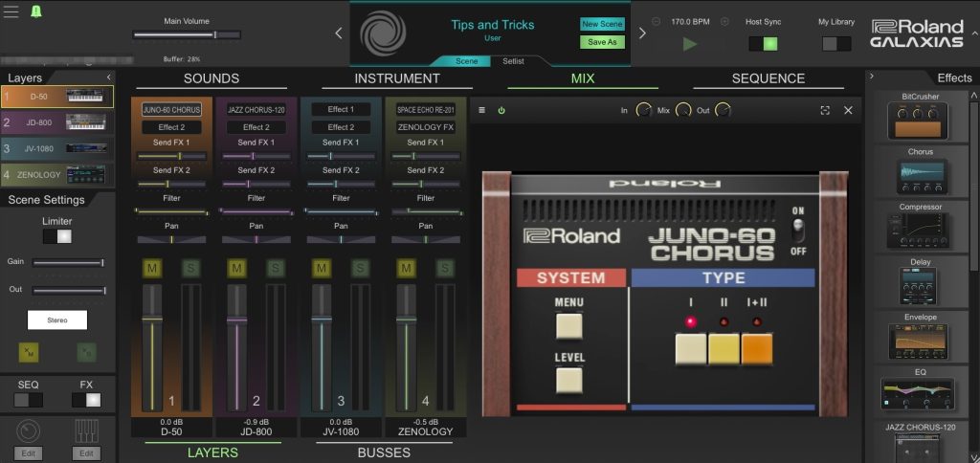Increase BPM with the plus icon
Viewport: 980px width, 463px height.
(724, 21)
